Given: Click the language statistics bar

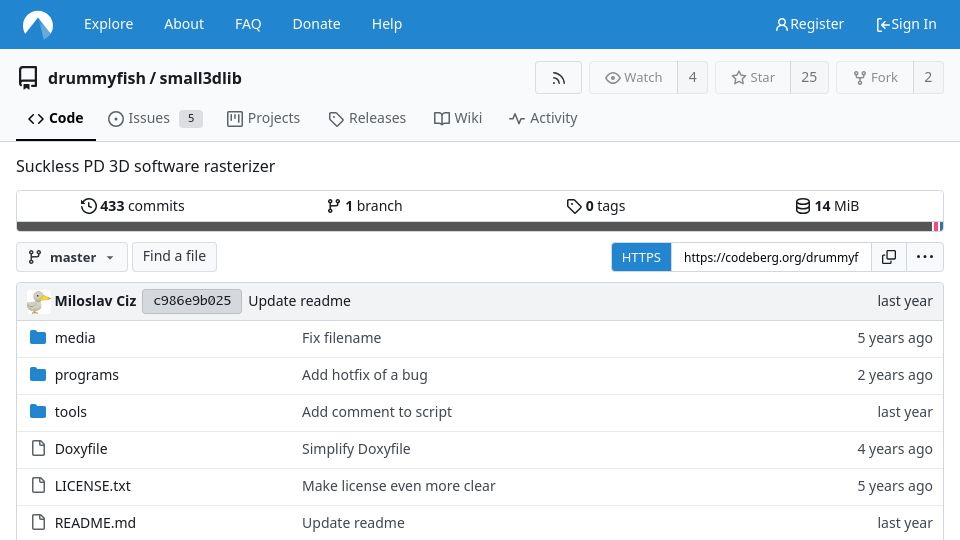Looking at the screenshot, I should pyautogui.click(x=480, y=227).
